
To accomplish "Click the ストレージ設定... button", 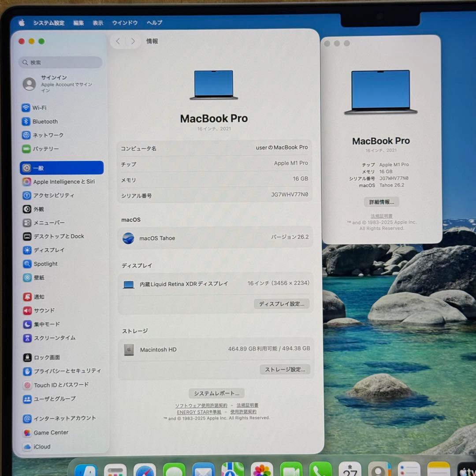I will tap(285, 369).
